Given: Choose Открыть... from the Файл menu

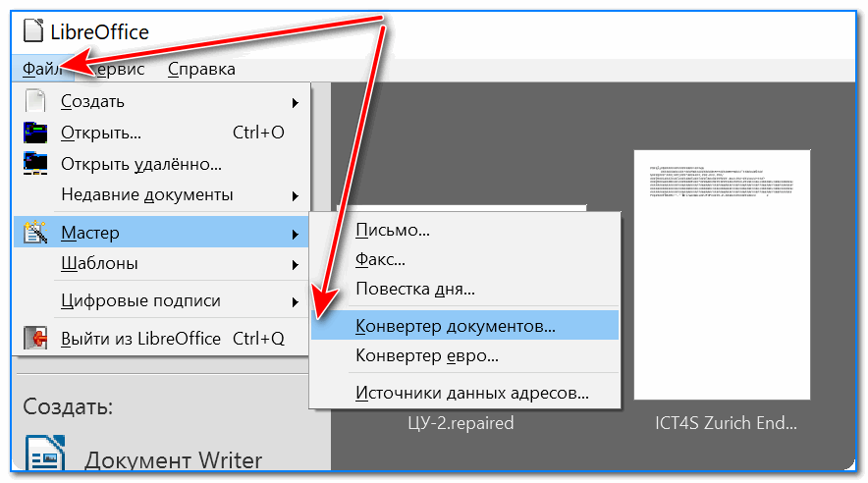Looking at the screenshot, I should [160, 133].
